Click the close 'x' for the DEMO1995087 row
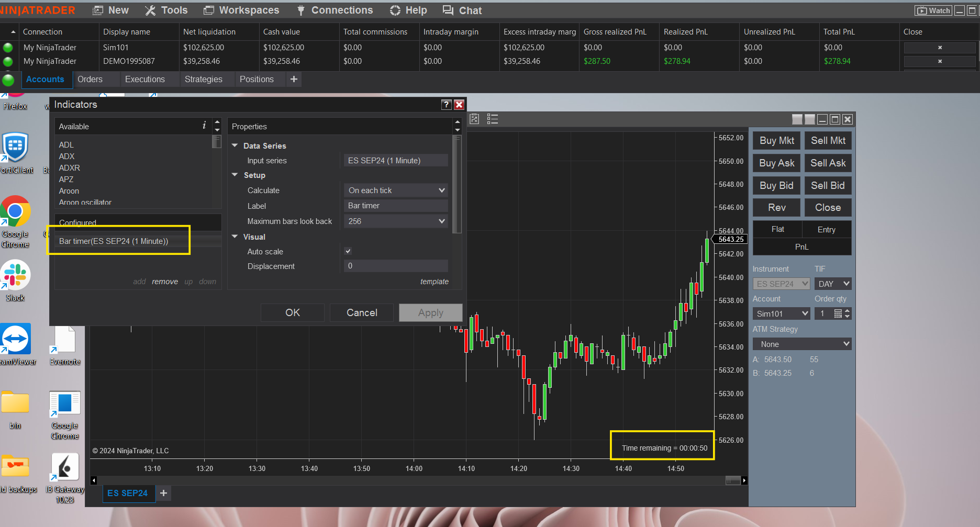Image resolution: width=980 pixels, height=527 pixels. pos(940,61)
